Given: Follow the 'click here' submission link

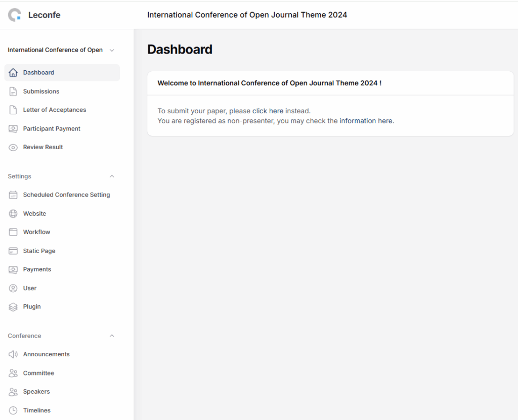Looking at the screenshot, I should pyautogui.click(x=268, y=111).
